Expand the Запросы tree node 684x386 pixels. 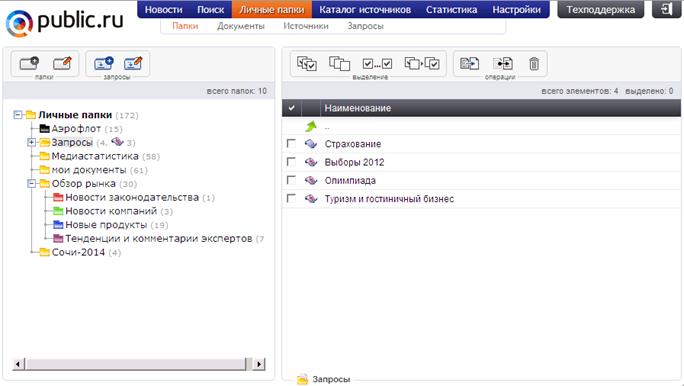31,142
